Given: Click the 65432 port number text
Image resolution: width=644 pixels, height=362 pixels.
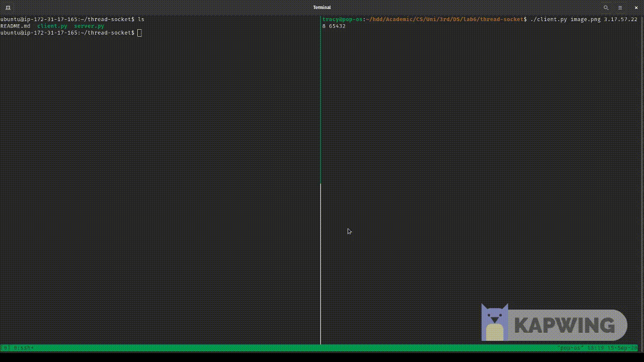Looking at the screenshot, I should tap(337, 26).
